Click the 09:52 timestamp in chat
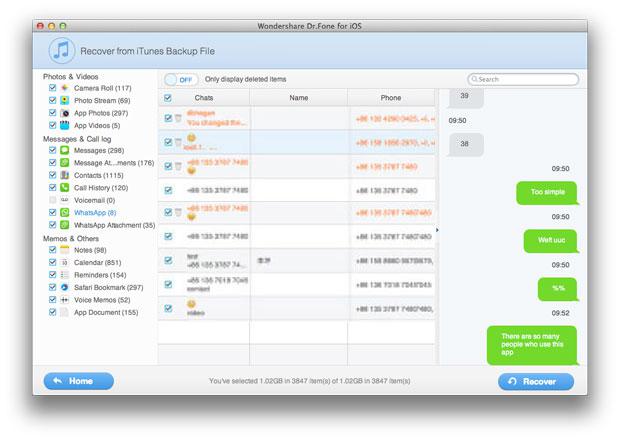 coord(560,313)
